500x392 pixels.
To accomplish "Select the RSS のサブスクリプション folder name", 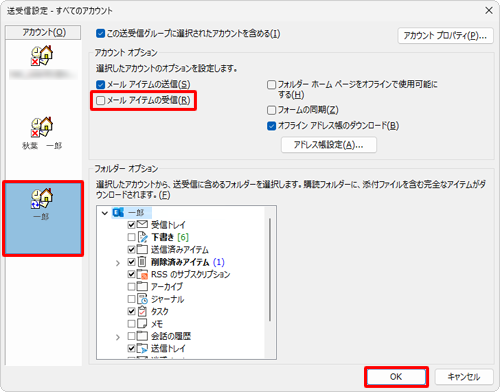I will tap(190, 274).
